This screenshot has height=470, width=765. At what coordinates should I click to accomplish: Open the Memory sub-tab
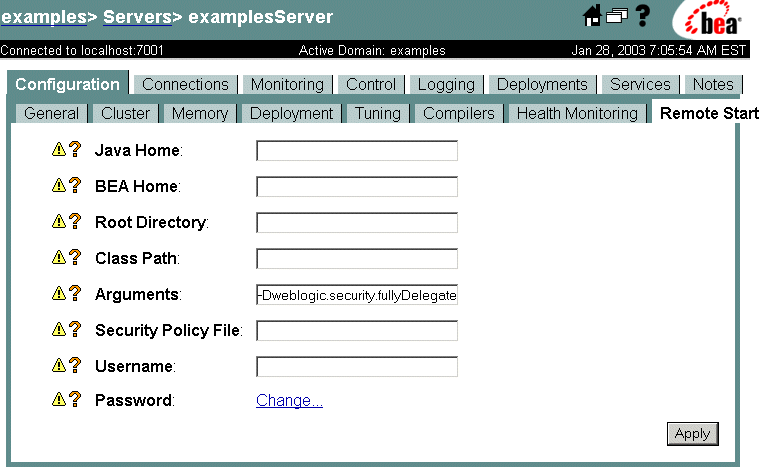(x=200, y=113)
